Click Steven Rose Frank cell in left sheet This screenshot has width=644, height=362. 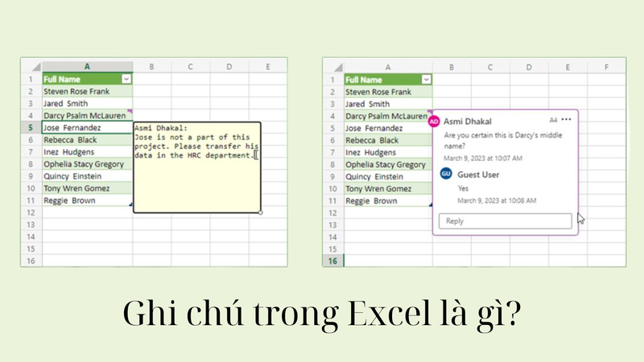pos(87,91)
